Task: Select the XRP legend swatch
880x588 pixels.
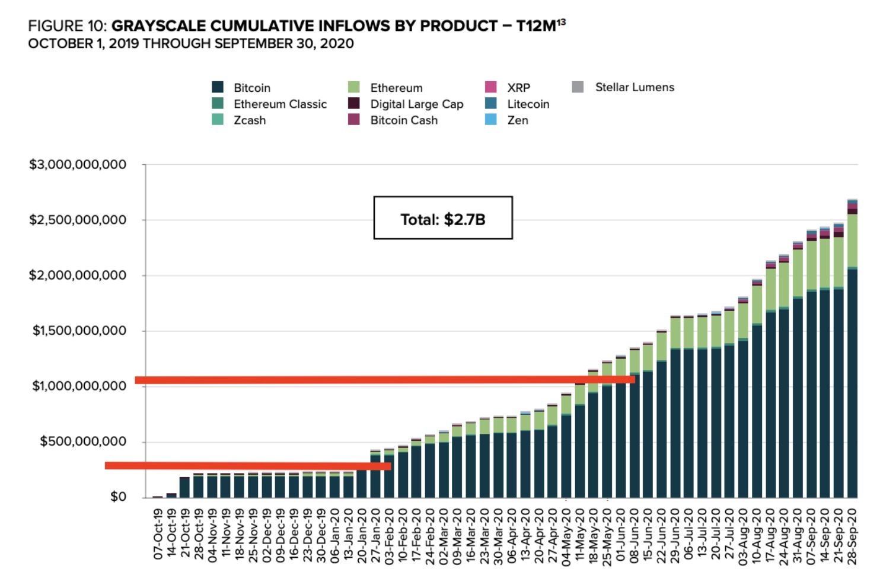Action: click(x=490, y=87)
